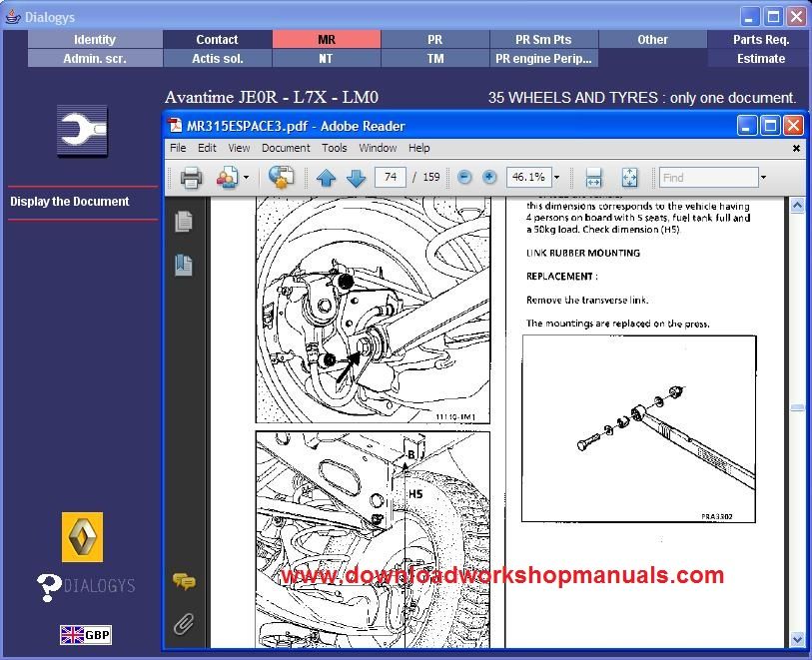Open the zoom level dropdown arrow

(556, 177)
